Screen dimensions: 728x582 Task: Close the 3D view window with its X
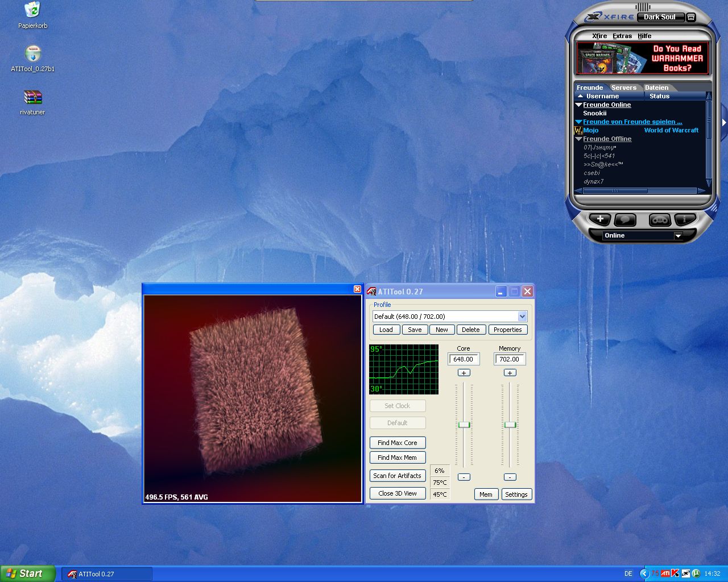(357, 289)
